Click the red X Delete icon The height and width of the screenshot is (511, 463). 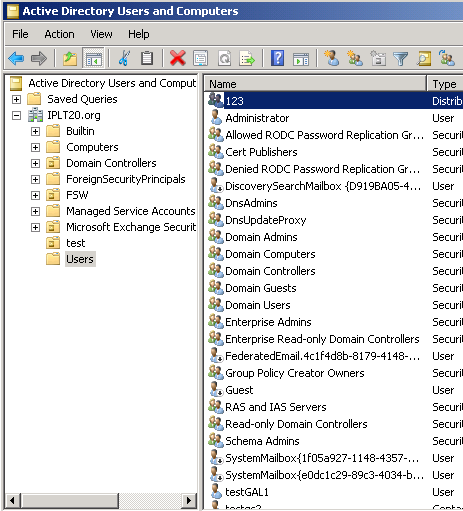pos(177,58)
